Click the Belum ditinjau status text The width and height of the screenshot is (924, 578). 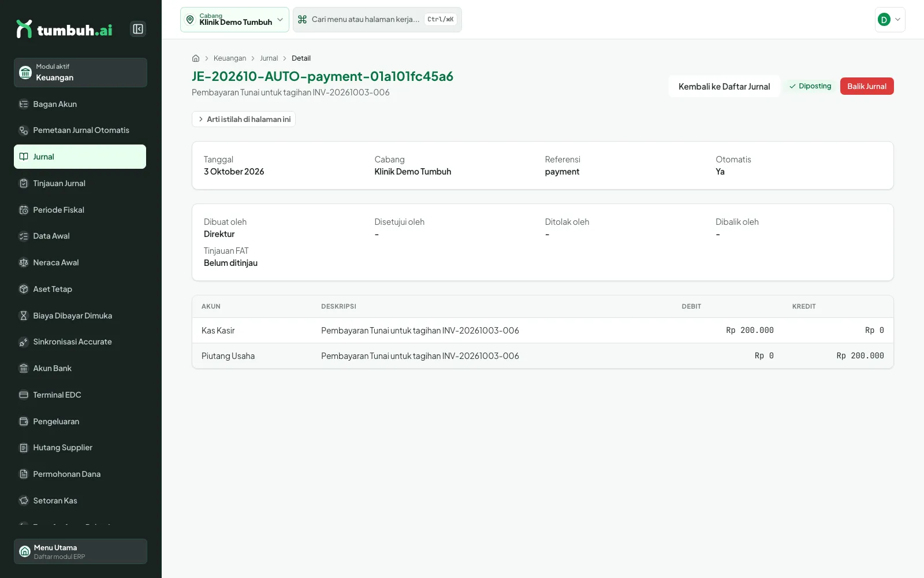(230, 263)
